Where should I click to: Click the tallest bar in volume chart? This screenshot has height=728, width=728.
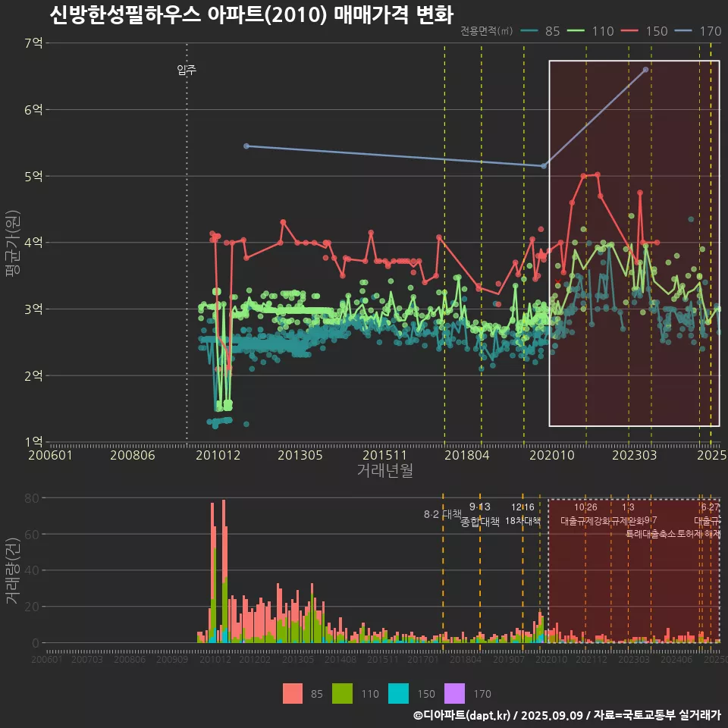click(x=224, y=571)
